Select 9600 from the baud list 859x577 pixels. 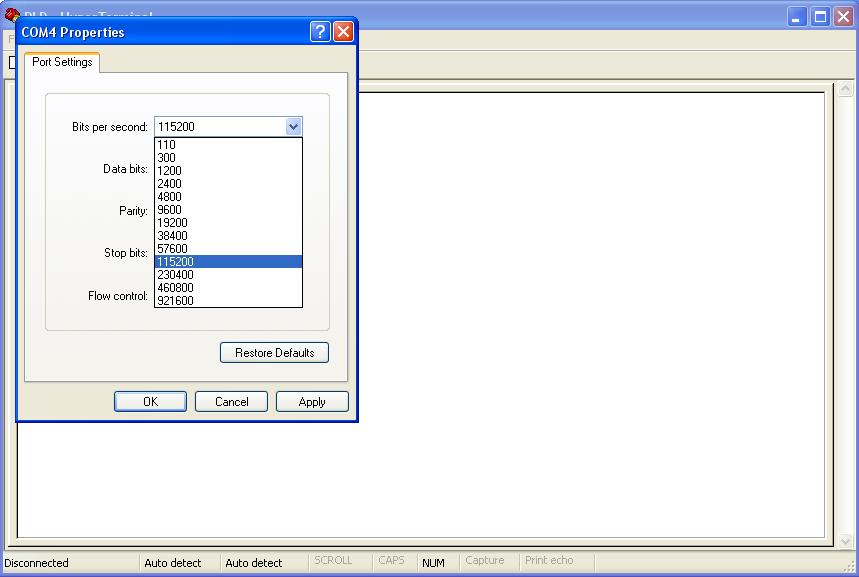(x=169, y=210)
